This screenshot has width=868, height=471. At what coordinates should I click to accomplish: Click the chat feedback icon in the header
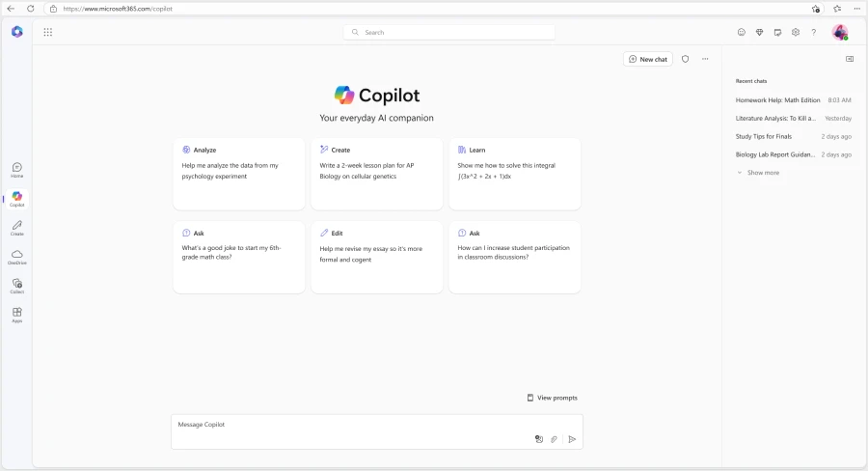777,32
